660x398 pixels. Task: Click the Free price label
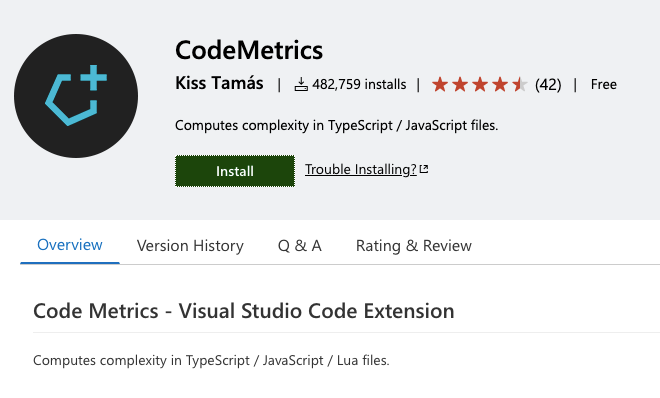tap(604, 84)
